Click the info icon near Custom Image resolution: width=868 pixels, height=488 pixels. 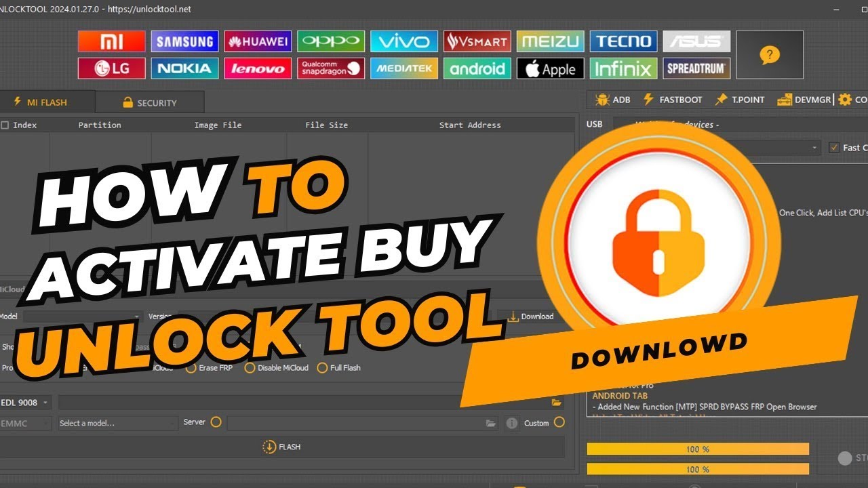click(x=512, y=423)
